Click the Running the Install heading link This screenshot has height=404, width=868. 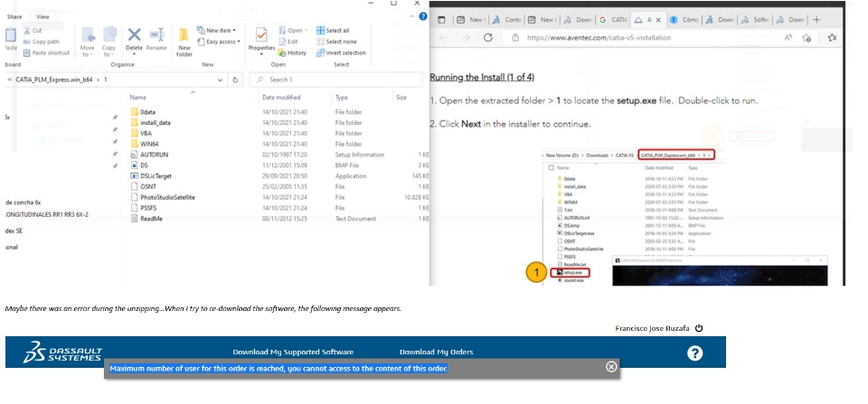coord(482,78)
